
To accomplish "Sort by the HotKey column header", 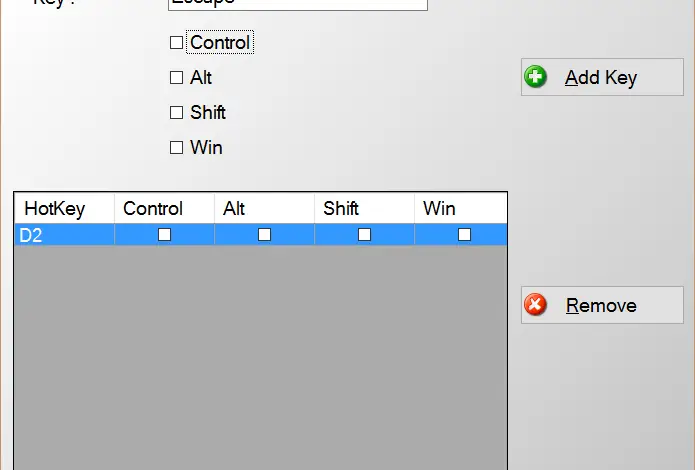I will 64,209.
